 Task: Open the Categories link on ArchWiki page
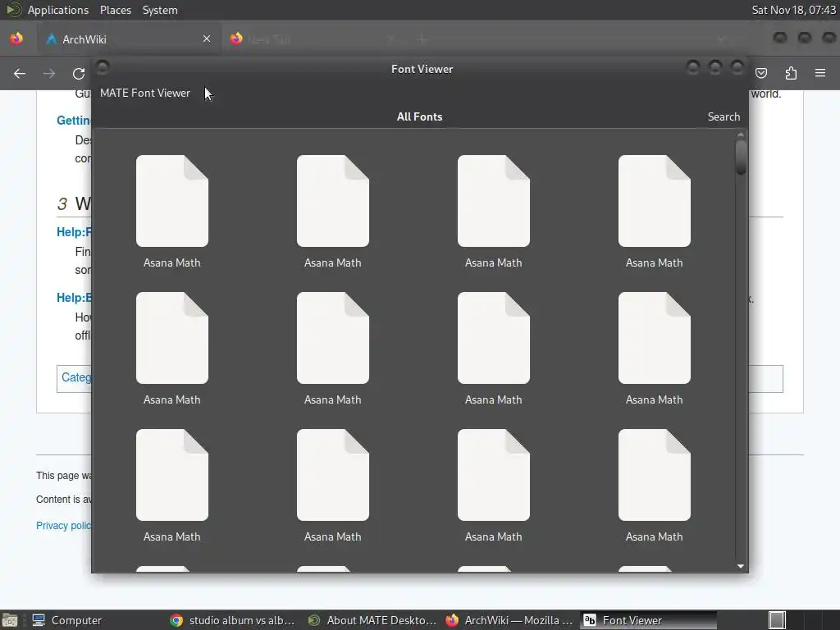tap(76, 377)
